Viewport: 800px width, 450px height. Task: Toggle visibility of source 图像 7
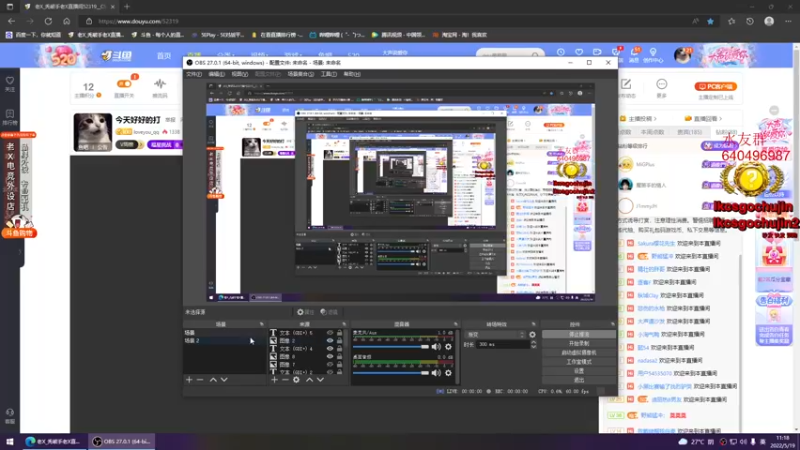(330, 364)
